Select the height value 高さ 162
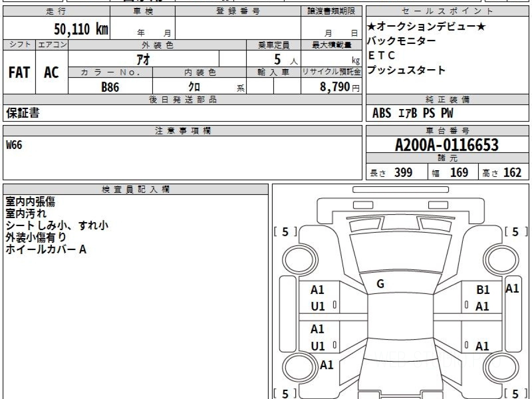The image size is (532, 399). tap(502, 172)
